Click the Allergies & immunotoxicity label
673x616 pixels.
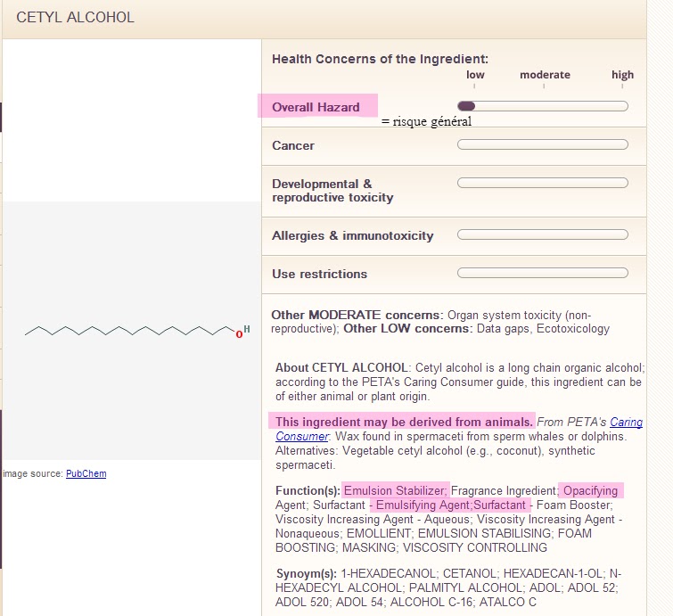click(x=352, y=235)
